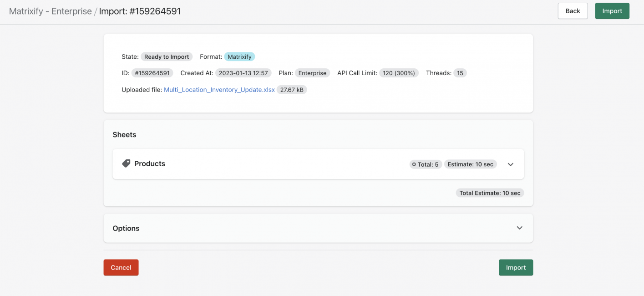This screenshot has width=644, height=296.
Task: Expand the Options section
Action: point(519,228)
